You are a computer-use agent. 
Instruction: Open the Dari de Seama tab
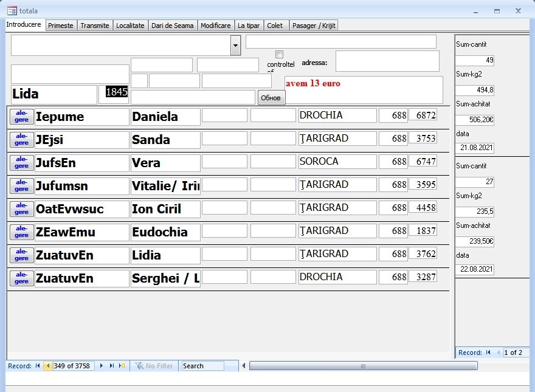[173, 26]
